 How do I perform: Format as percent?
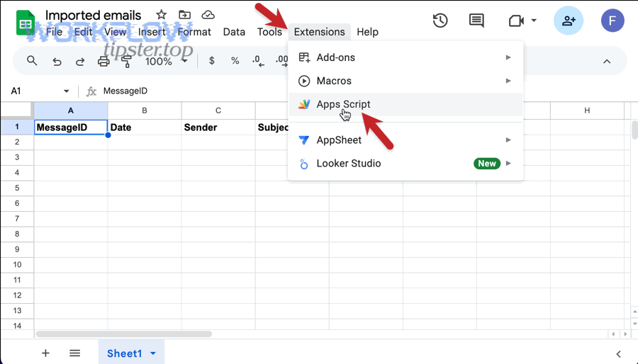235,61
